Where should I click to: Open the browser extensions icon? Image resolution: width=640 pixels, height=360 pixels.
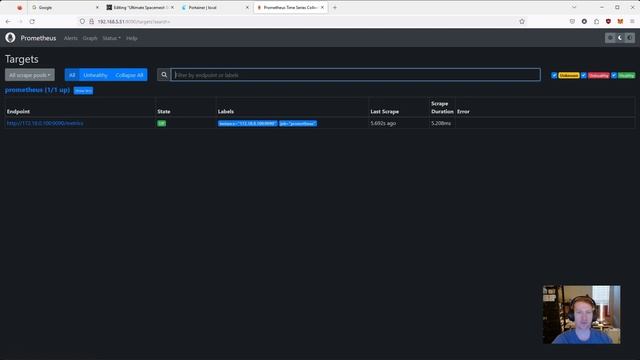[596, 21]
